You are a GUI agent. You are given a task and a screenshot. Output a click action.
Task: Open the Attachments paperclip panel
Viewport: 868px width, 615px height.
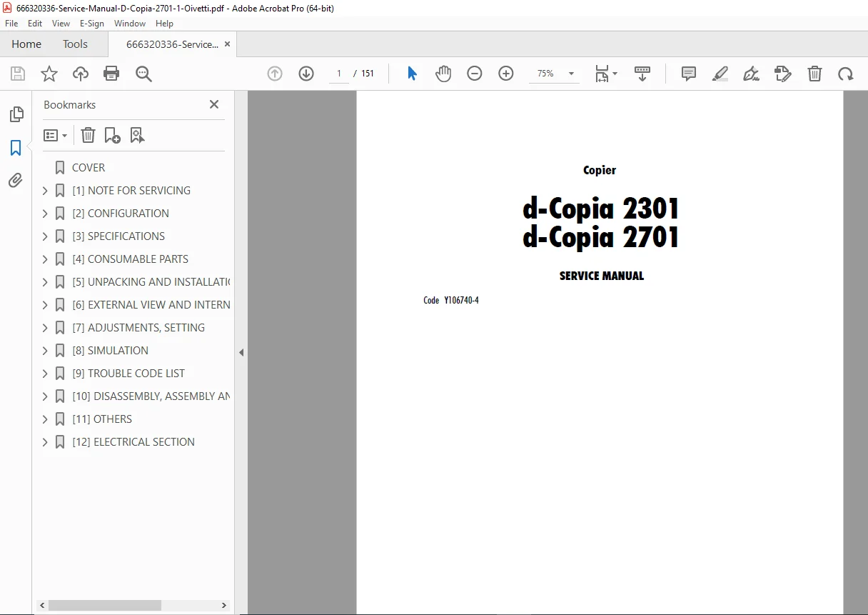(16, 180)
